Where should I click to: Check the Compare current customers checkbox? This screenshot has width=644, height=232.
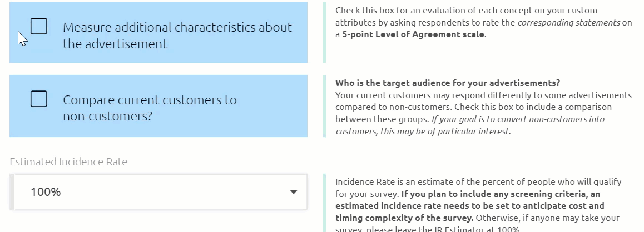pos(38,99)
